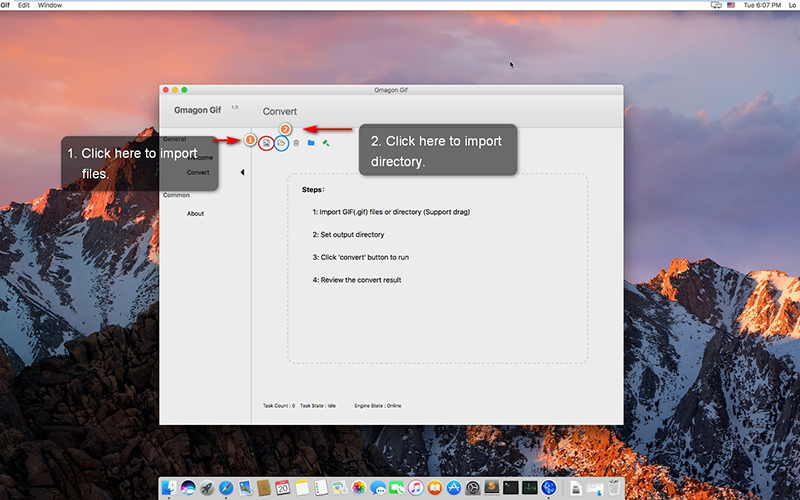
Task: Click the trash icon to clear list
Action: click(x=296, y=143)
